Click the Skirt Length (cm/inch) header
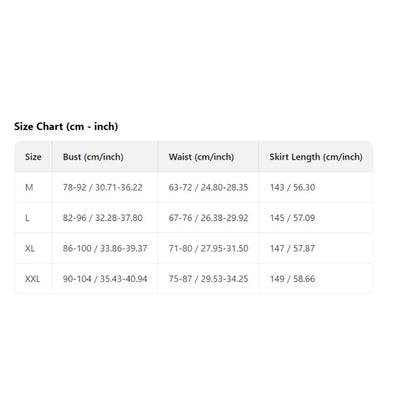The height and width of the screenshot is (416, 416). click(x=316, y=157)
